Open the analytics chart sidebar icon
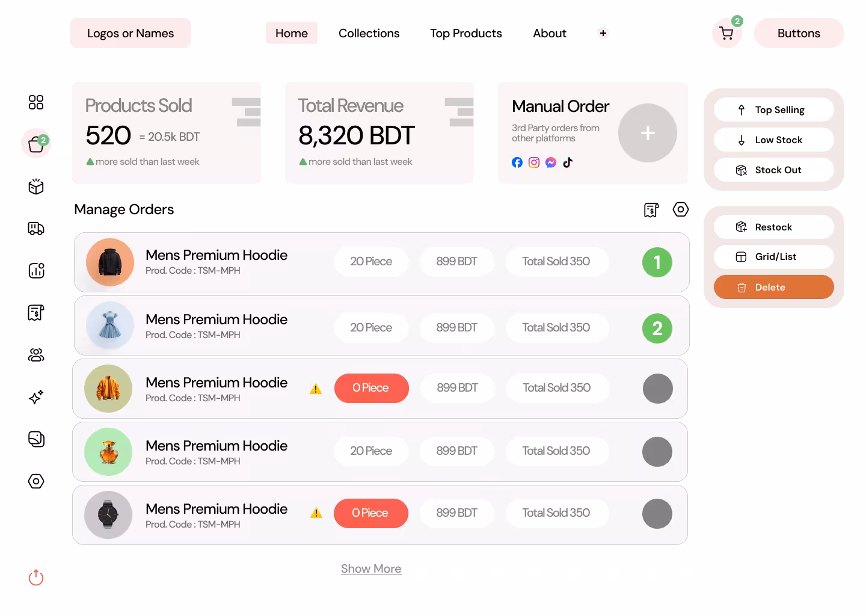This screenshot has width=866, height=616. click(x=36, y=271)
